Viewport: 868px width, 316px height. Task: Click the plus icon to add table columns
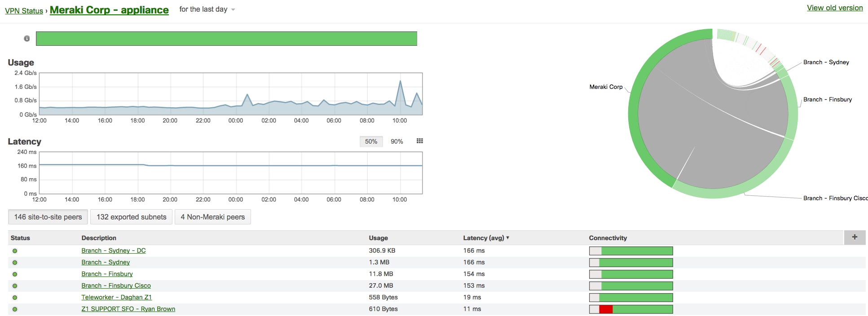click(x=855, y=237)
